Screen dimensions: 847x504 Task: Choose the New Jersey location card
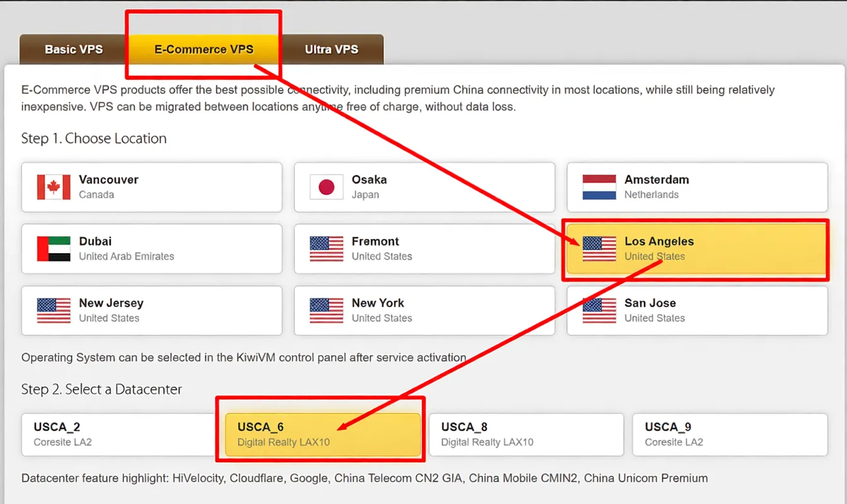click(152, 311)
